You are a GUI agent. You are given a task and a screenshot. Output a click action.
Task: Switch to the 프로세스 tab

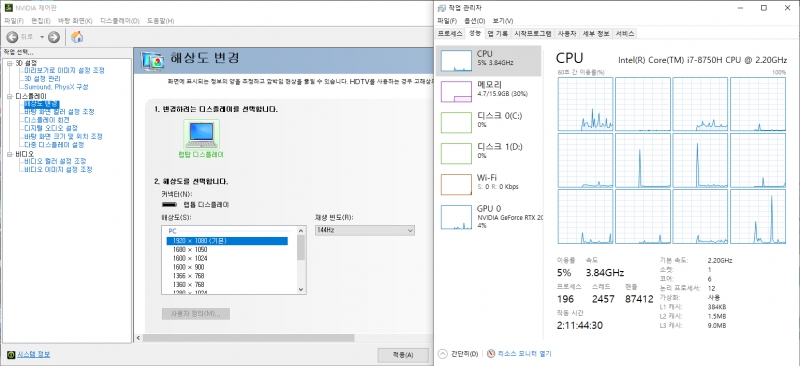[x=450, y=34]
